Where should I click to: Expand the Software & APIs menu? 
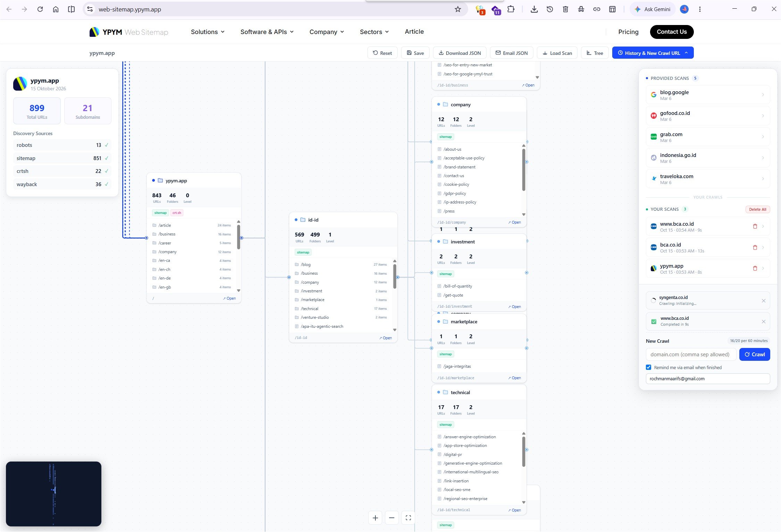pyautogui.click(x=267, y=32)
